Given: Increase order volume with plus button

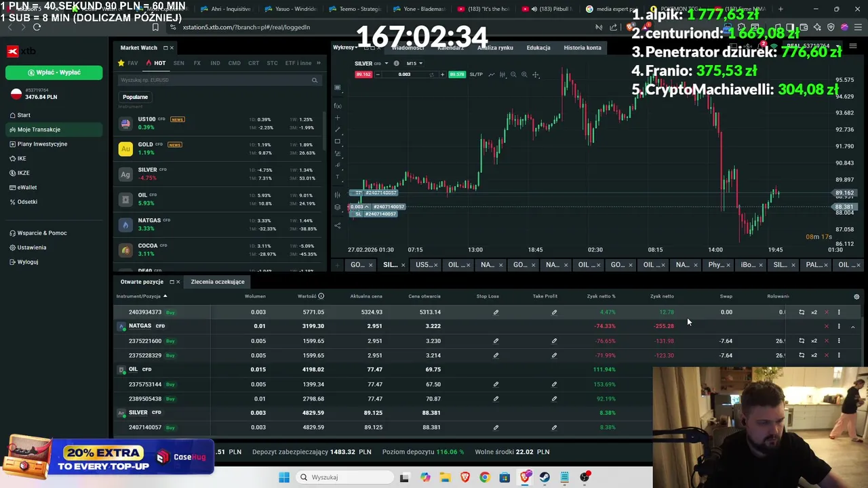Looking at the screenshot, I should 442,75.
